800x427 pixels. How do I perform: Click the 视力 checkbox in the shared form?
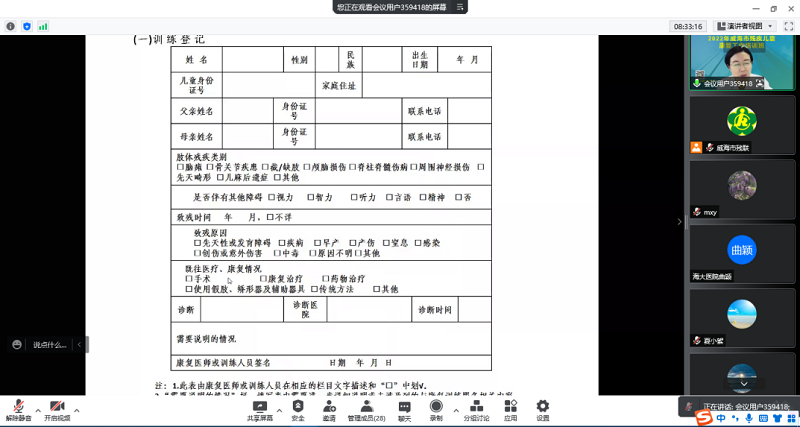[x=271, y=197]
